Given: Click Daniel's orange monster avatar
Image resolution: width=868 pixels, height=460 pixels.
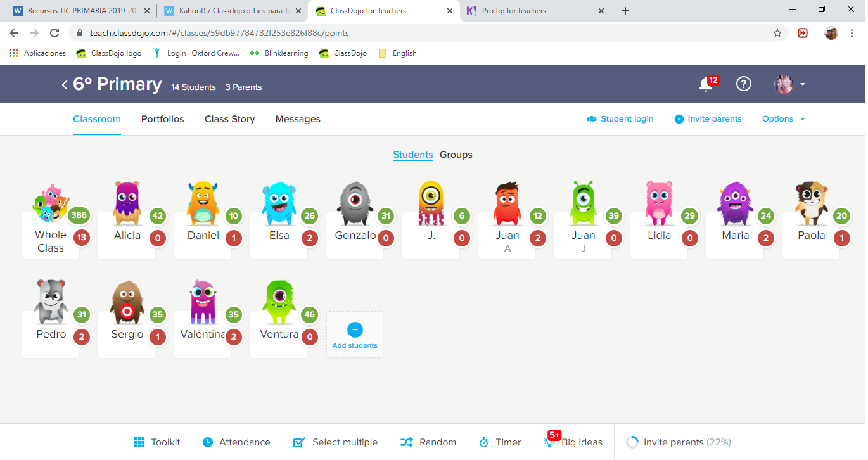Looking at the screenshot, I should [203, 203].
